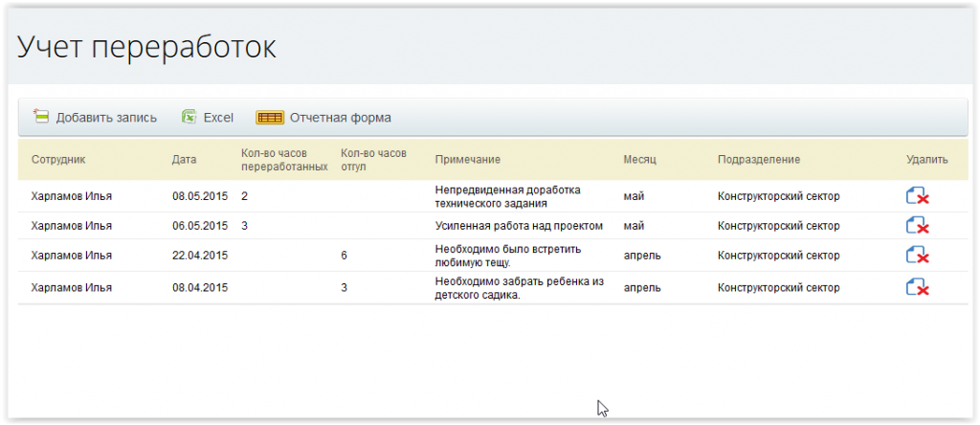This screenshot has height=425, width=980.
Task: Delete the 06.05.2015 overtime record
Action: pos(917,226)
